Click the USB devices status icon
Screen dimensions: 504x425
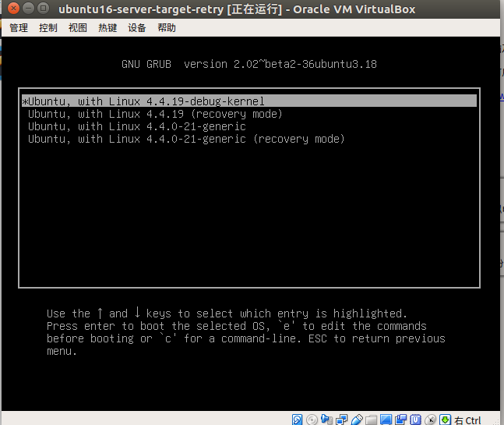(x=357, y=420)
